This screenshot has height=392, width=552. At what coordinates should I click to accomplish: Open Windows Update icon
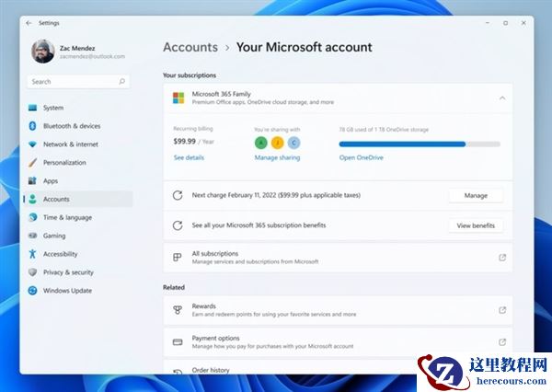(32, 291)
